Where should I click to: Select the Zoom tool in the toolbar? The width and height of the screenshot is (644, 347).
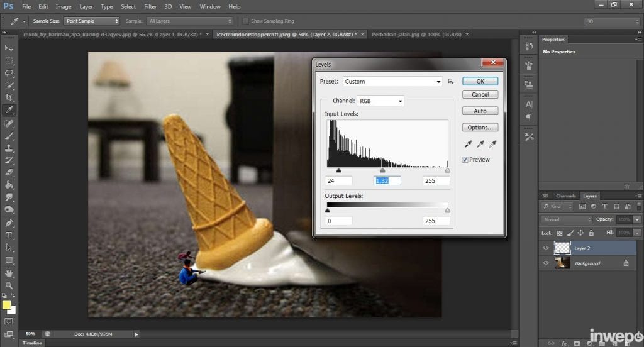9,285
